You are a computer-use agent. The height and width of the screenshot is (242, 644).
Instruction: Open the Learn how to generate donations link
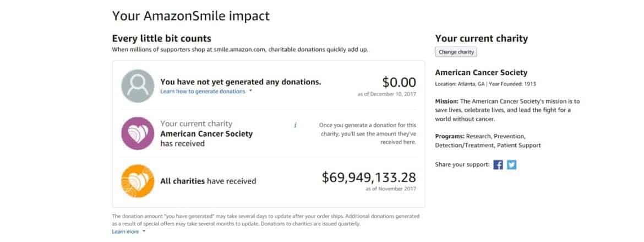[x=203, y=92]
